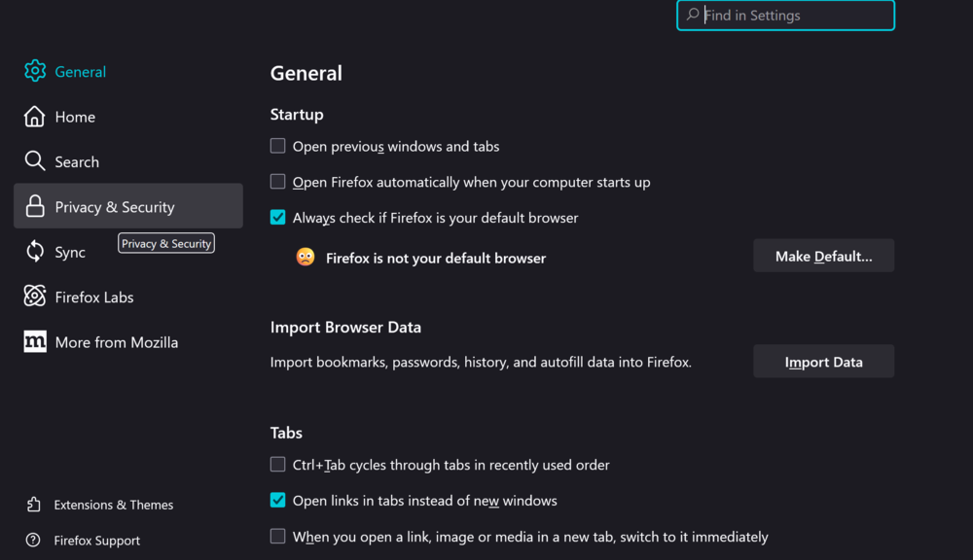Click the Firefox Labs atom icon
Viewport: 973px width, 560px height.
coord(35,297)
